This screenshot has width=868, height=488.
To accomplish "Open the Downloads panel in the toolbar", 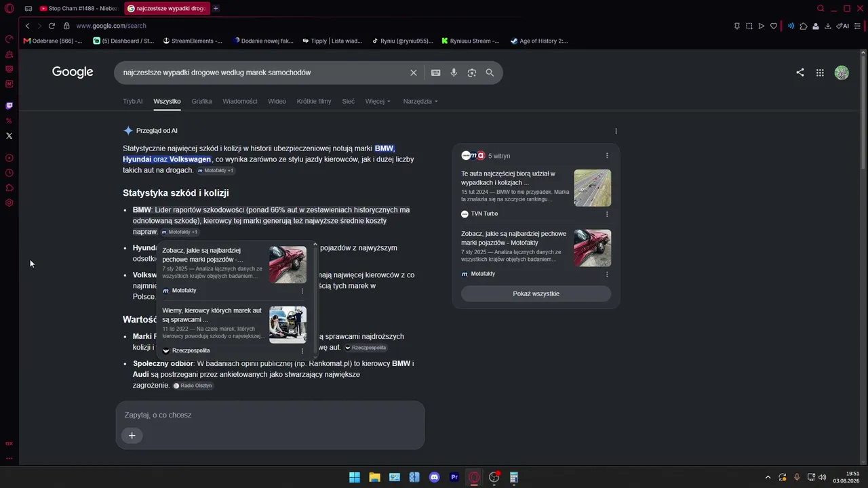I will click(829, 26).
